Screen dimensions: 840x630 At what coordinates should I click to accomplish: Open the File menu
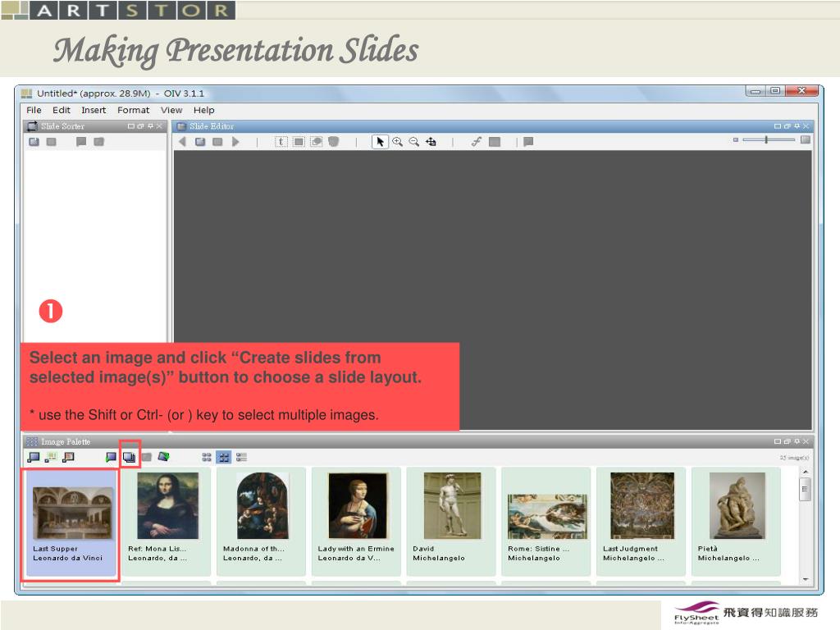tap(34, 110)
